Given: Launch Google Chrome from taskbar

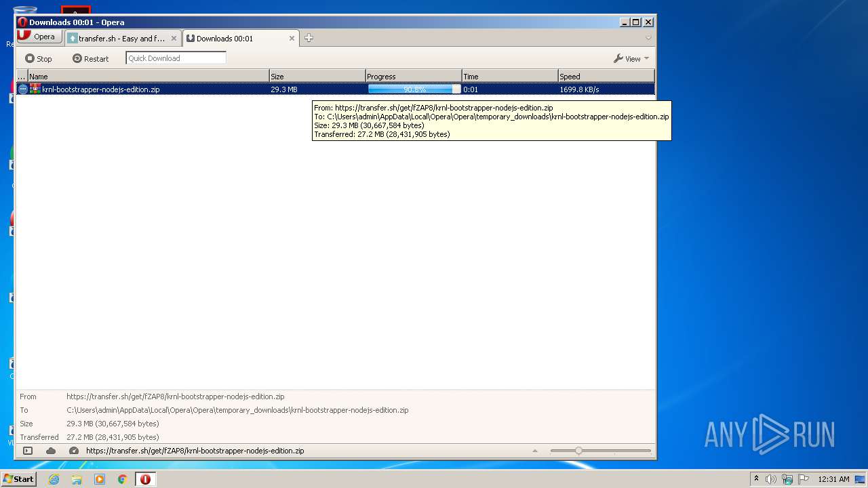Looking at the screenshot, I should tap(123, 479).
